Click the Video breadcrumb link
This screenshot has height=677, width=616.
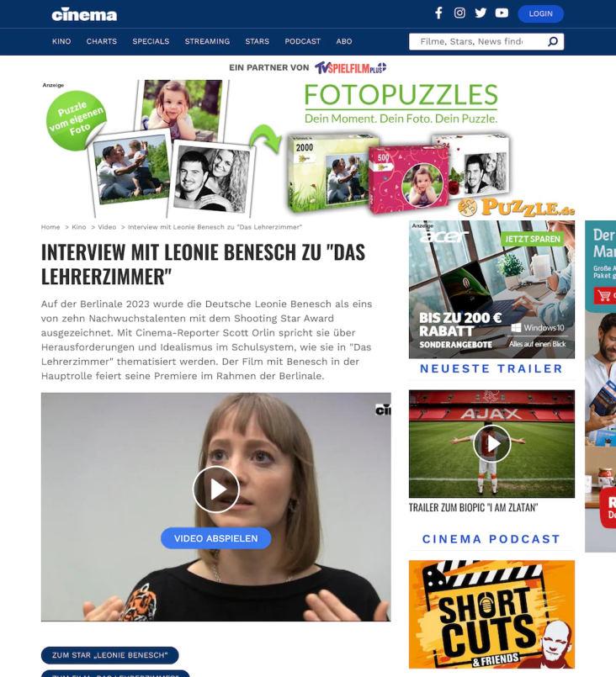coord(107,227)
